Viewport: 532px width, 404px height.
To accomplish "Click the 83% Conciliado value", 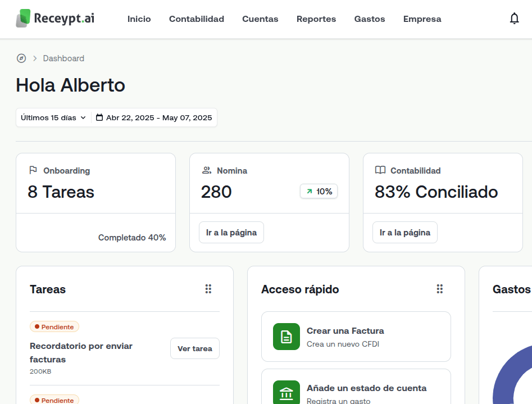I will coord(436,192).
